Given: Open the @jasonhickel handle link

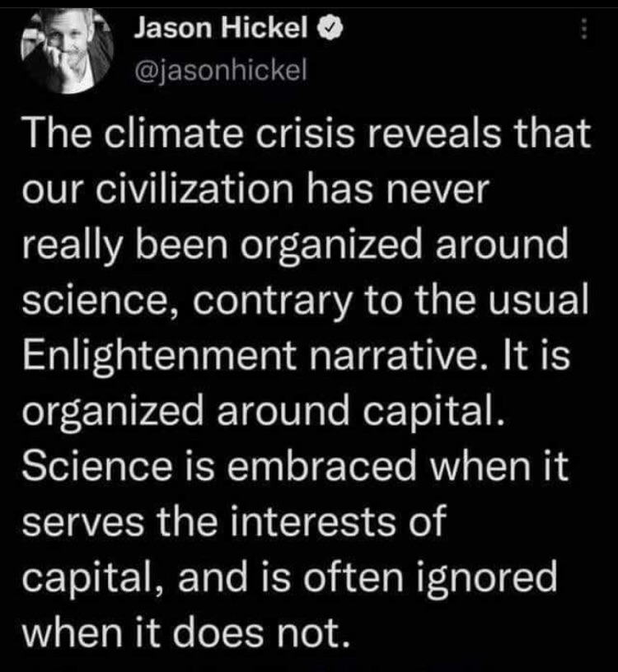Looking at the screenshot, I should coord(219,70).
